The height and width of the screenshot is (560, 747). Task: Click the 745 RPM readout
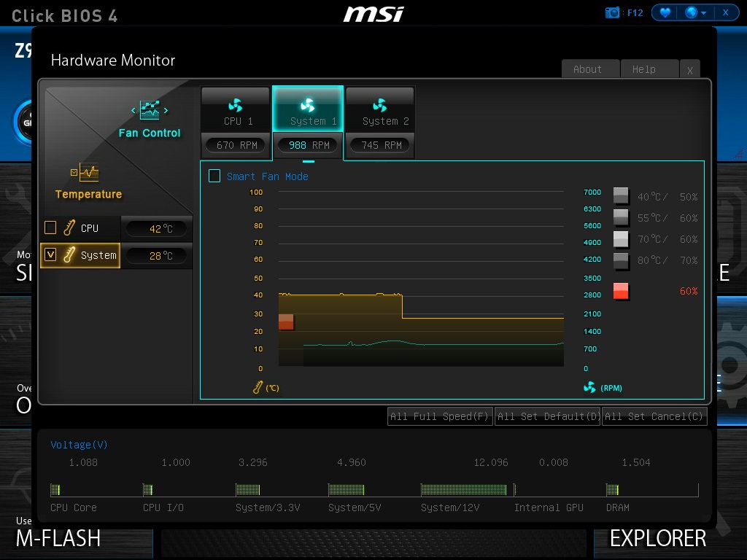click(x=381, y=145)
